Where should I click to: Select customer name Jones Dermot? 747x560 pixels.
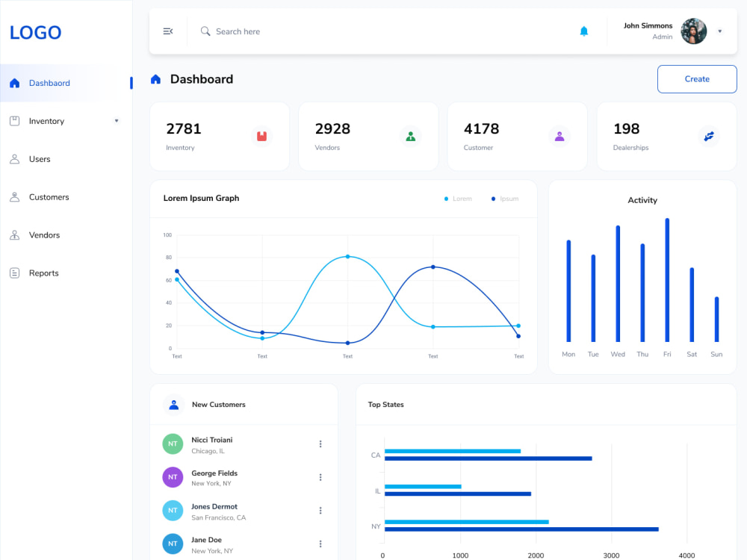tap(214, 507)
